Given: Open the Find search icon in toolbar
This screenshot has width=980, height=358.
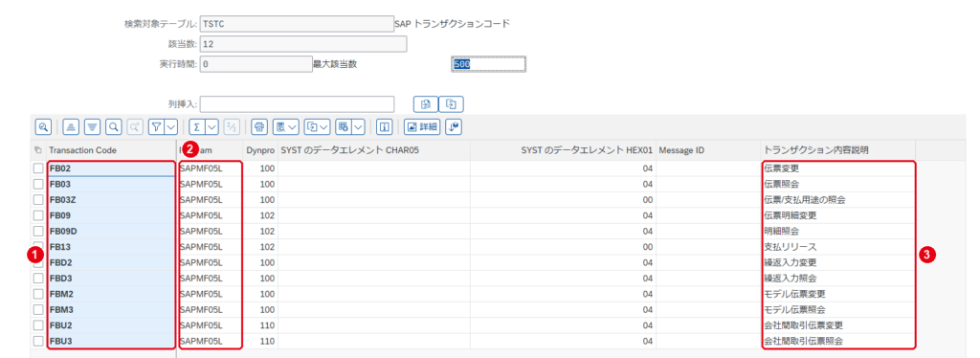Looking at the screenshot, I should 114,126.
